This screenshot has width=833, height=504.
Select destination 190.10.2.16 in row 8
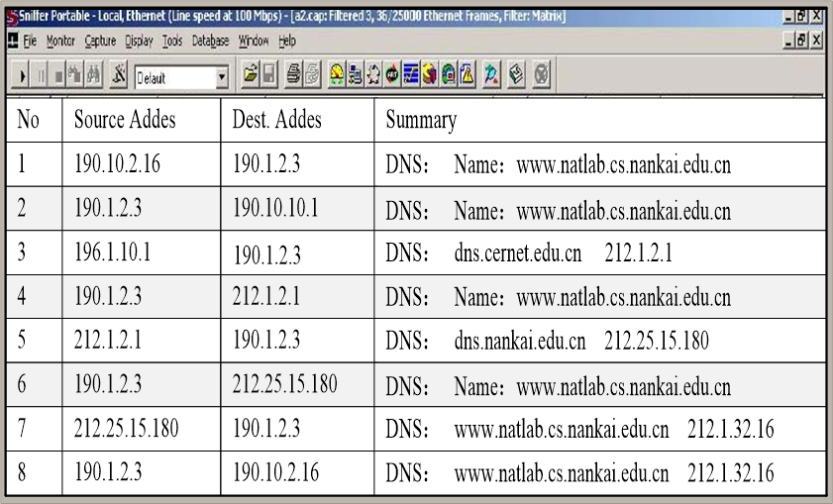(x=275, y=472)
